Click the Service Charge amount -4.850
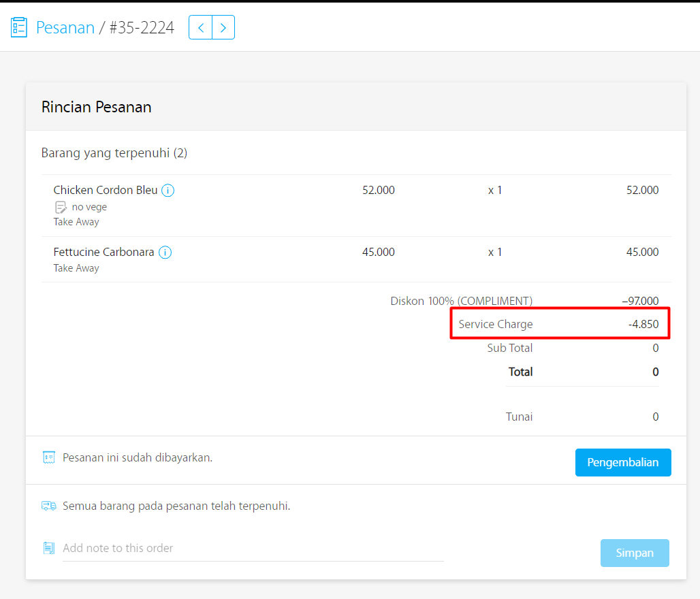 pos(643,324)
